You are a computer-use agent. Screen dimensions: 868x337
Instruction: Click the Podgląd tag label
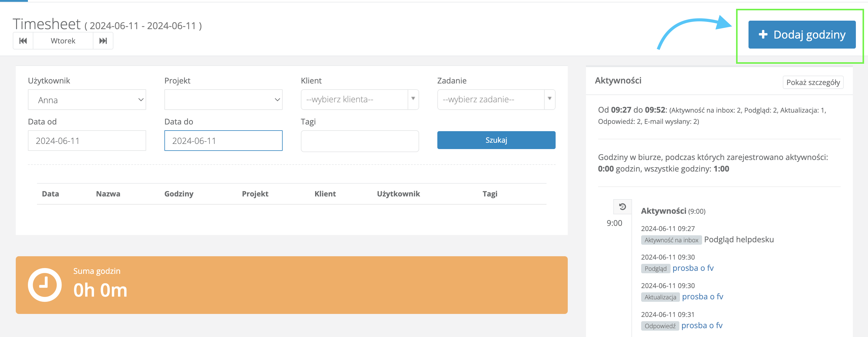click(655, 269)
